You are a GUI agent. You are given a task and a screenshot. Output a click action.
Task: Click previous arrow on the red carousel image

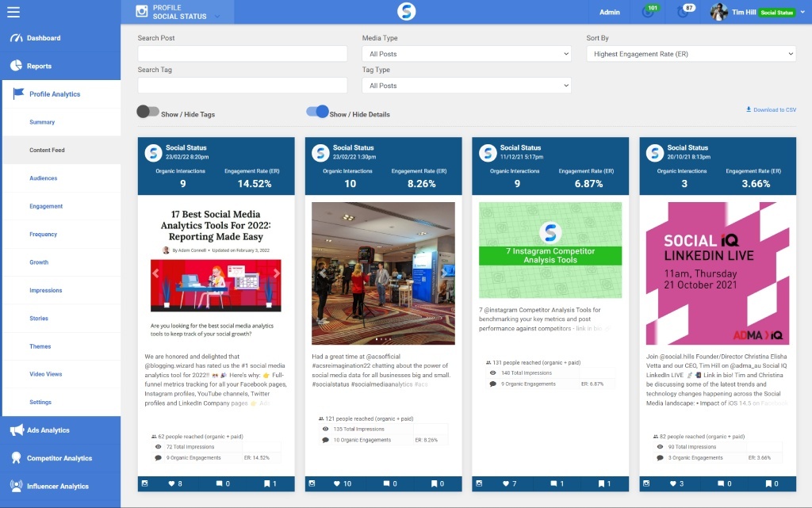click(x=156, y=273)
